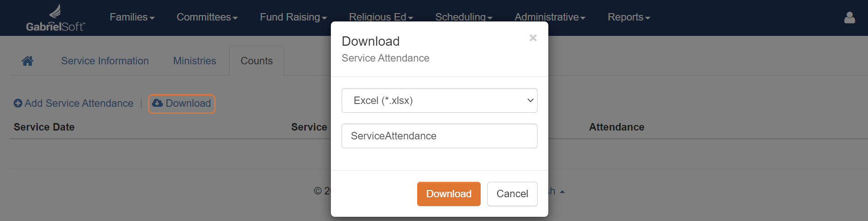
Task: Click the ServiceAttendance filename field
Action: tap(439, 136)
